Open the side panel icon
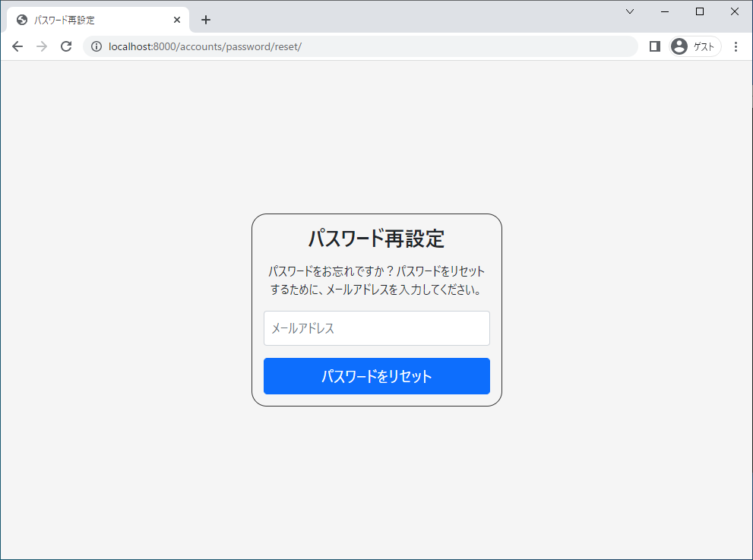 tap(654, 46)
